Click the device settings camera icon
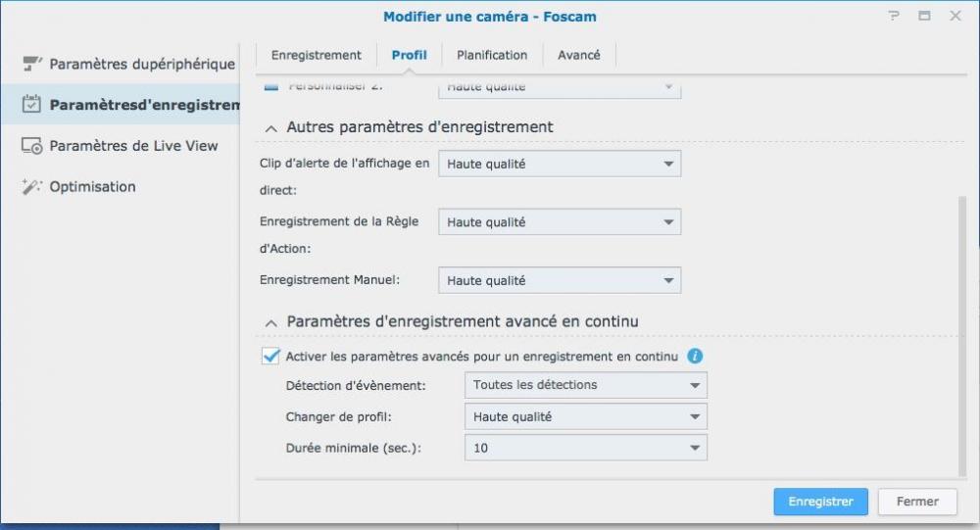The image size is (980, 530). point(32,64)
